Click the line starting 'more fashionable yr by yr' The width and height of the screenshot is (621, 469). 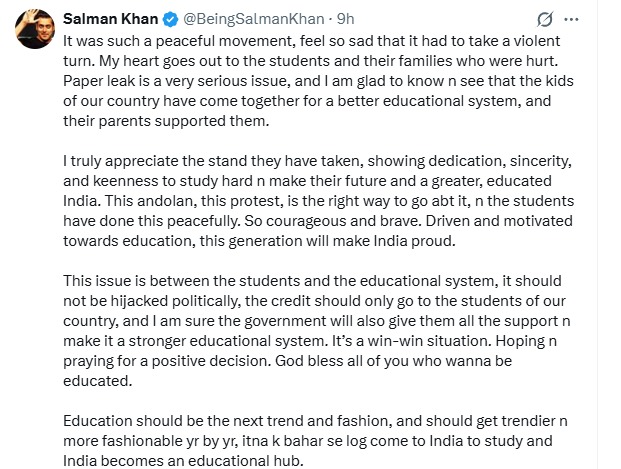(307, 441)
